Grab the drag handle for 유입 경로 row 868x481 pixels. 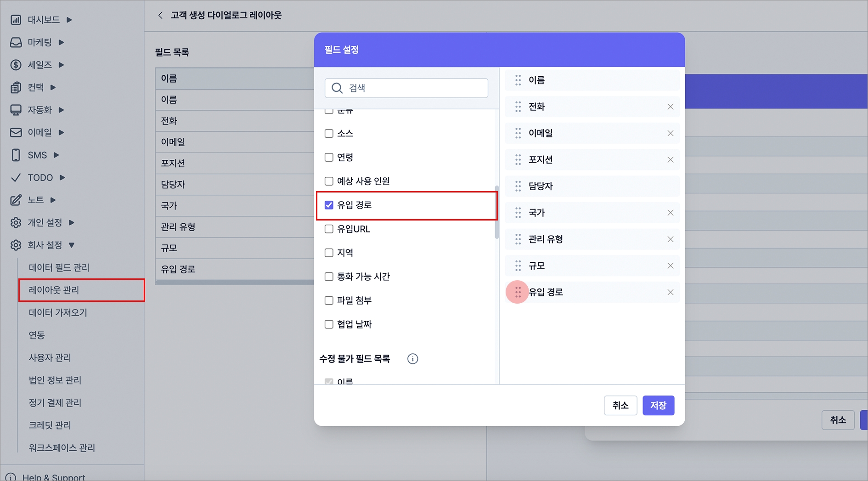point(518,292)
